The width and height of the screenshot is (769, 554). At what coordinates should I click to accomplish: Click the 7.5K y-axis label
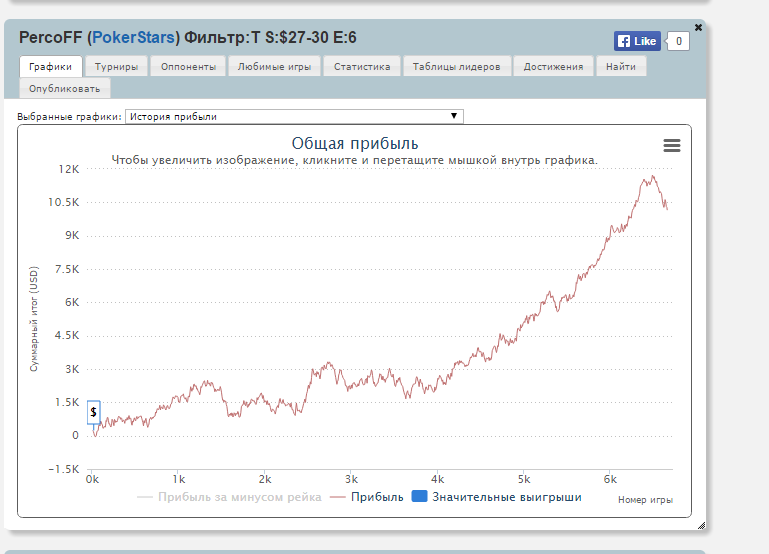tap(67, 269)
